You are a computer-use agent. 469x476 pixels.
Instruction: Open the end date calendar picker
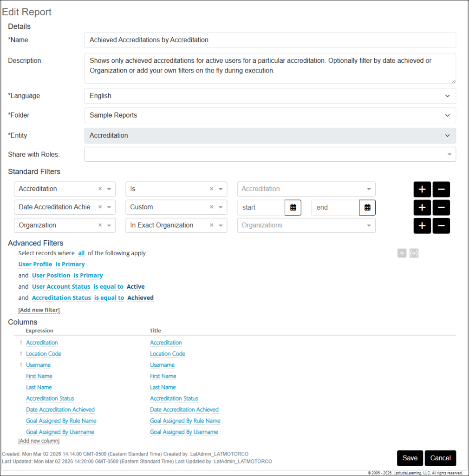(x=367, y=207)
